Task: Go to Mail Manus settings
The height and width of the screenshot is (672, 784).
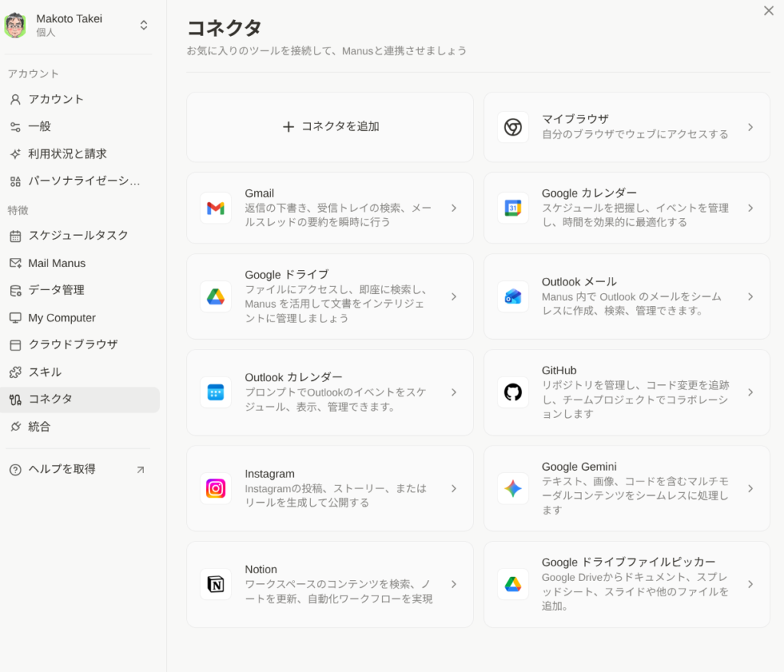Action: (x=57, y=263)
